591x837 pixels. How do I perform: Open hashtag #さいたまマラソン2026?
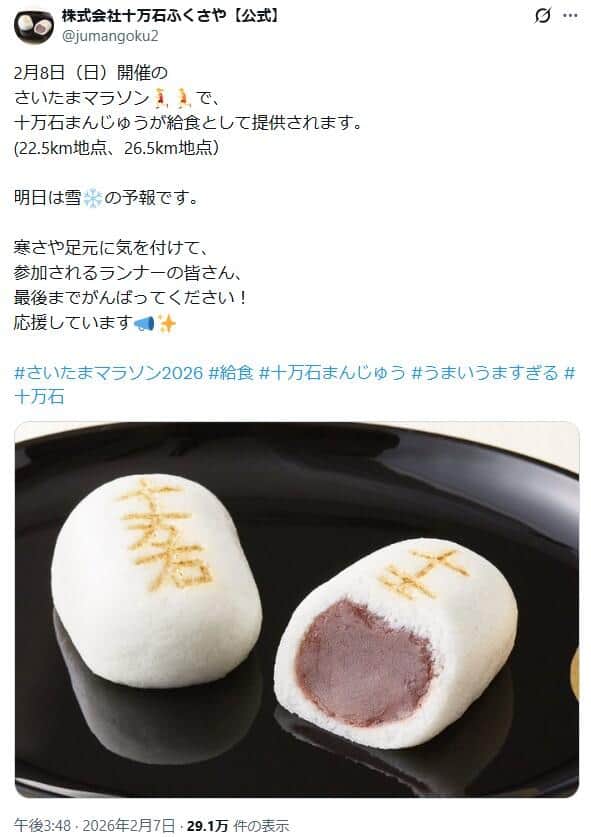(108, 373)
